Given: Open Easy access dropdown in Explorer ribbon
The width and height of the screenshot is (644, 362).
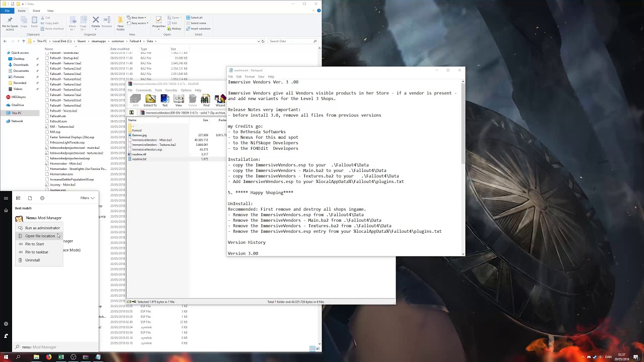Looking at the screenshot, I should point(138,23).
